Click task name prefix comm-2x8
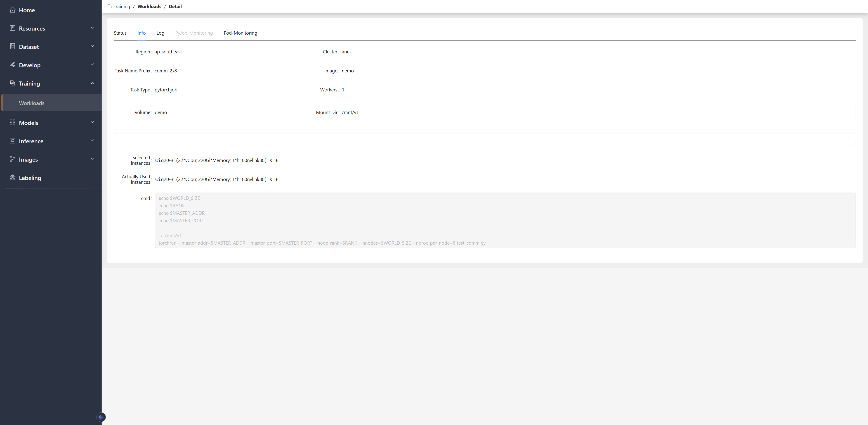Image resolution: width=868 pixels, height=425 pixels. click(166, 71)
